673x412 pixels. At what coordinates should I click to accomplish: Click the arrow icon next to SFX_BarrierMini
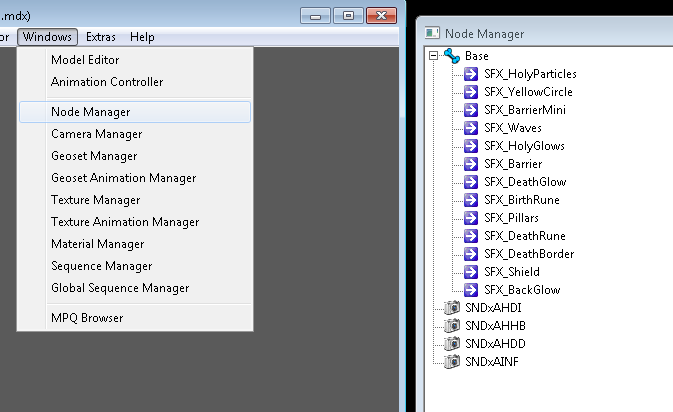coord(471,110)
